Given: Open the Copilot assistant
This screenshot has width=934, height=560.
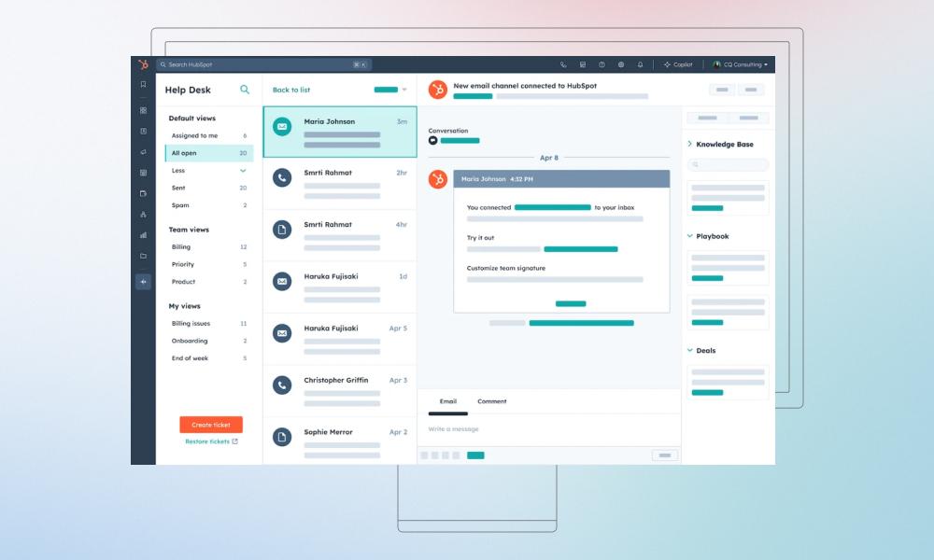Looking at the screenshot, I should point(679,63).
